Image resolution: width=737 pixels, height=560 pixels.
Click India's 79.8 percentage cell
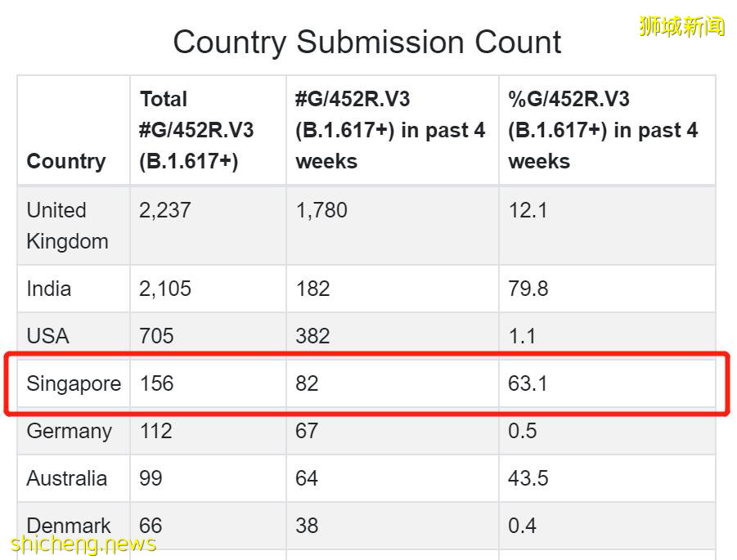(528, 289)
